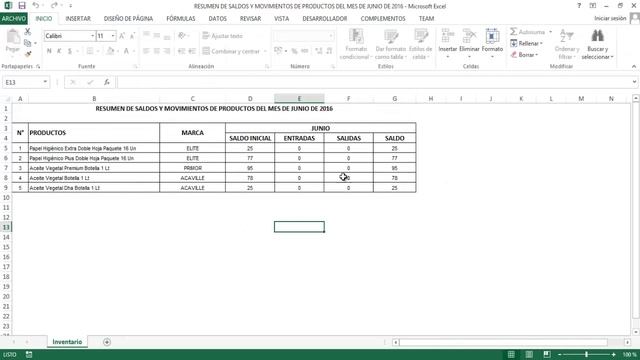The image size is (640, 360).
Task: Decrease font size with the small A icon
Action: tap(132, 36)
